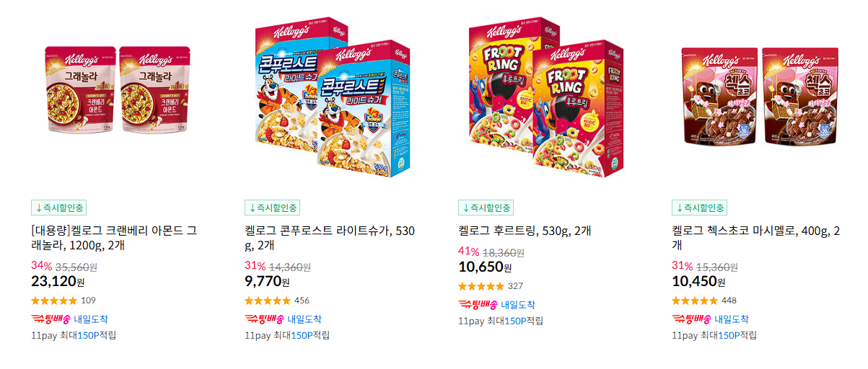
Task: Click 즉시할인중 badge above Granola title
Action: (59, 208)
